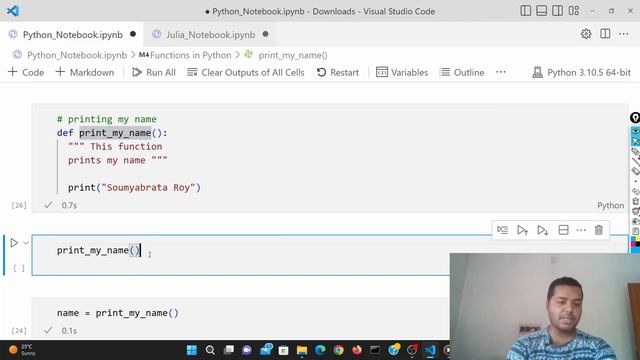640x360 pixels.
Task: Open Task View on the taskbar
Action: [229, 350]
